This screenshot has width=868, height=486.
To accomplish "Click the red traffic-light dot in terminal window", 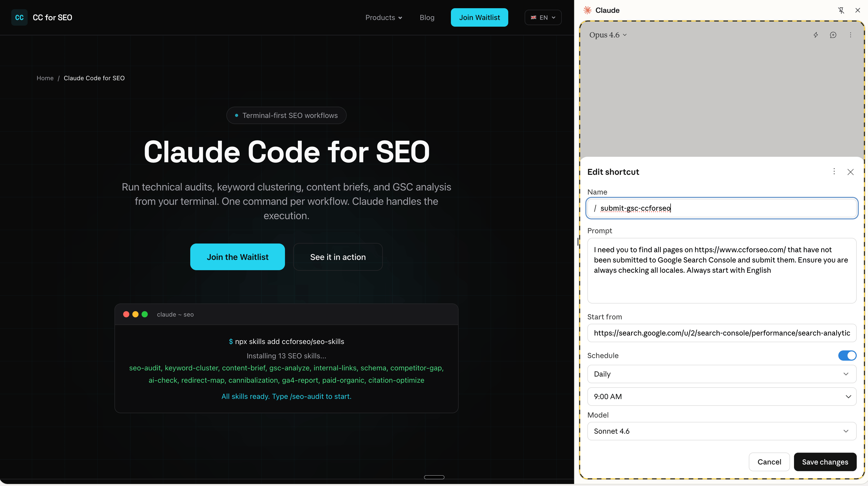I will (126, 314).
